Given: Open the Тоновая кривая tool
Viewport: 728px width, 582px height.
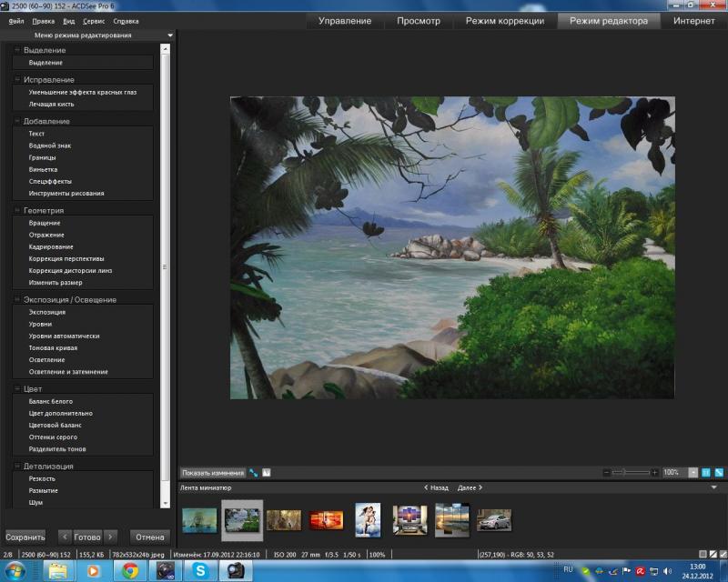Looking at the screenshot, I should 53,348.
